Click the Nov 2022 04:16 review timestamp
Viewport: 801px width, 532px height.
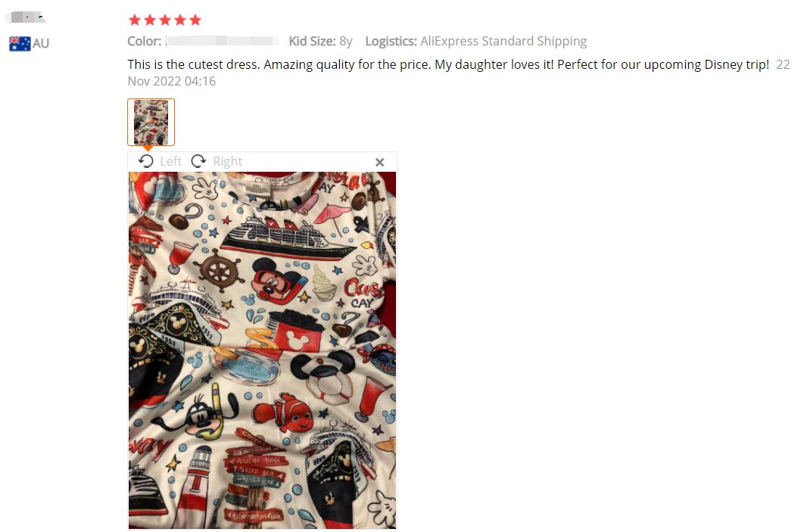(172, 81)
